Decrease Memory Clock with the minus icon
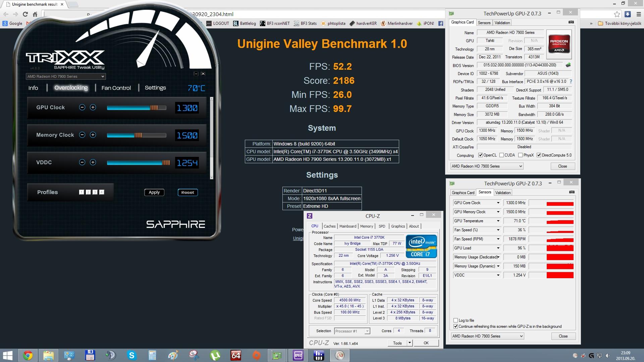This screenshot has width=644, height=362. 82,135
